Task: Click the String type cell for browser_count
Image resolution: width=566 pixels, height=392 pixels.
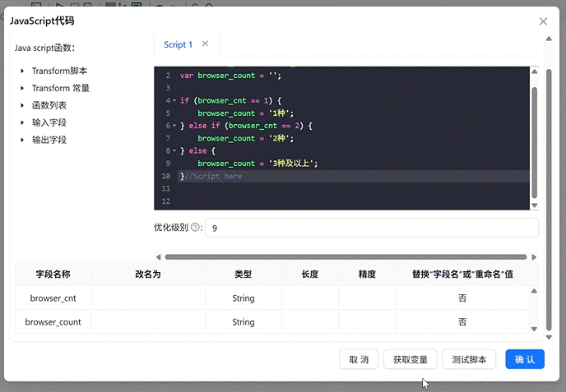Action: [244, 322]
